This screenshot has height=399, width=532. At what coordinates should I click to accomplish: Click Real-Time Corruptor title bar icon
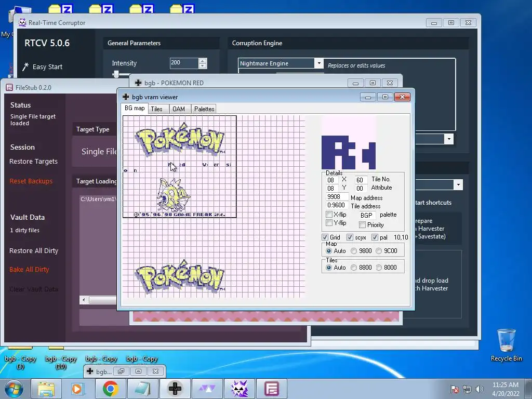(22, 23)
